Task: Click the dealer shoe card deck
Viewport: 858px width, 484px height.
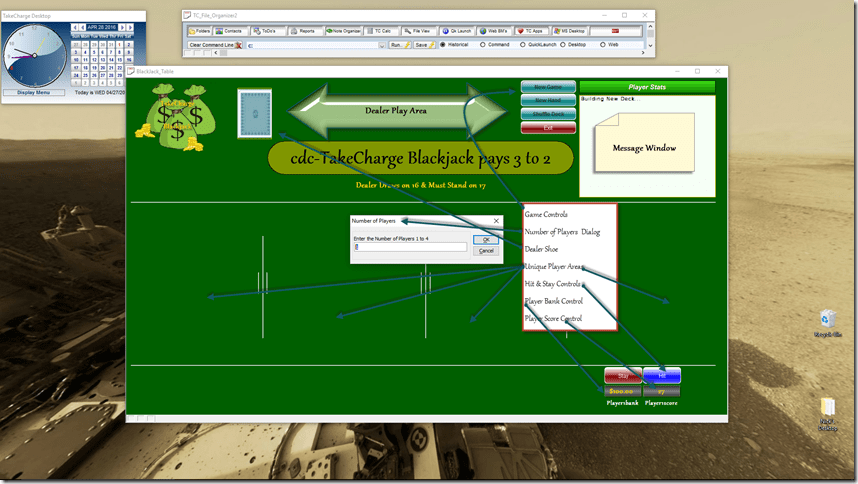Action: pos(254,114)
